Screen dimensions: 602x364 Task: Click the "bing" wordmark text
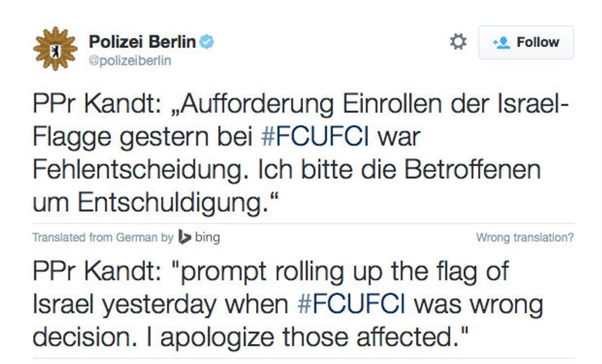[208, 237]
